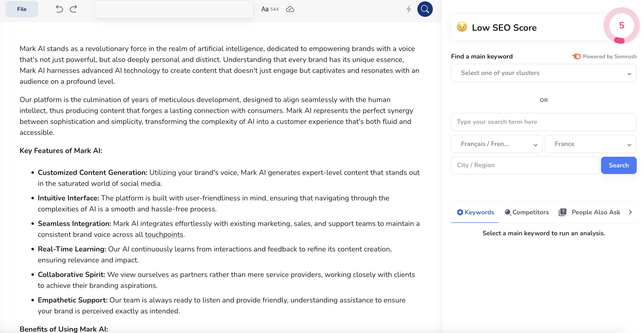Click the SEO score circular gauge

click(621, 26)
